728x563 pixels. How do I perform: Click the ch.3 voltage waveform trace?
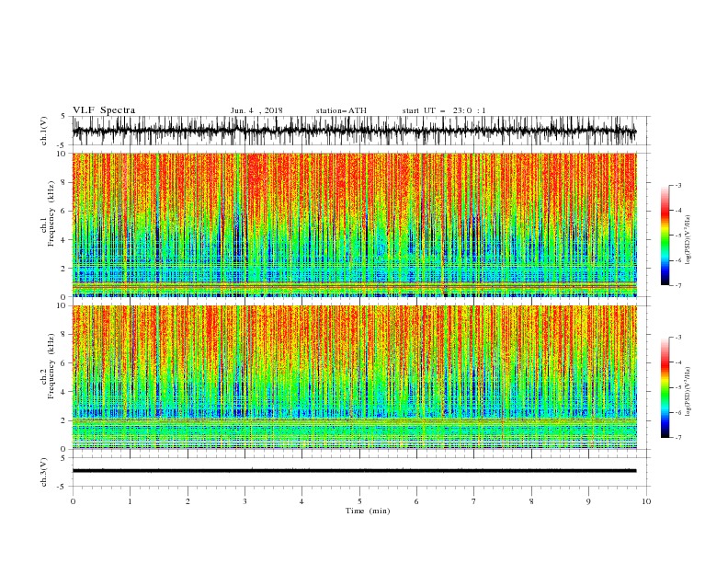coord(354,471)
